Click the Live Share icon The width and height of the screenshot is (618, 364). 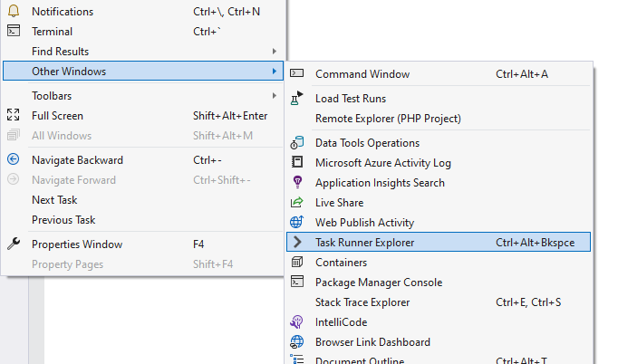point(297,202)
